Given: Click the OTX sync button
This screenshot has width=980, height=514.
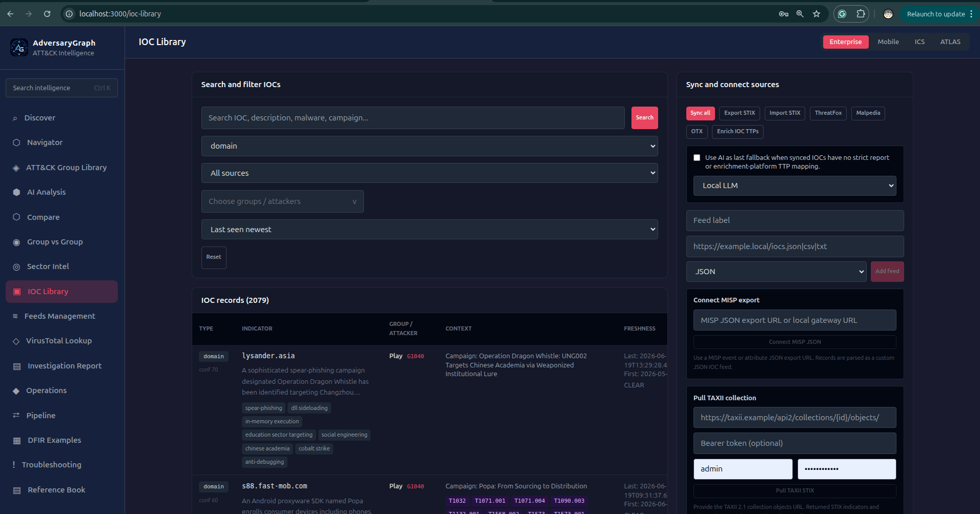Looking at the screenshot, I should pyautogui.click(x=697, y=132).
